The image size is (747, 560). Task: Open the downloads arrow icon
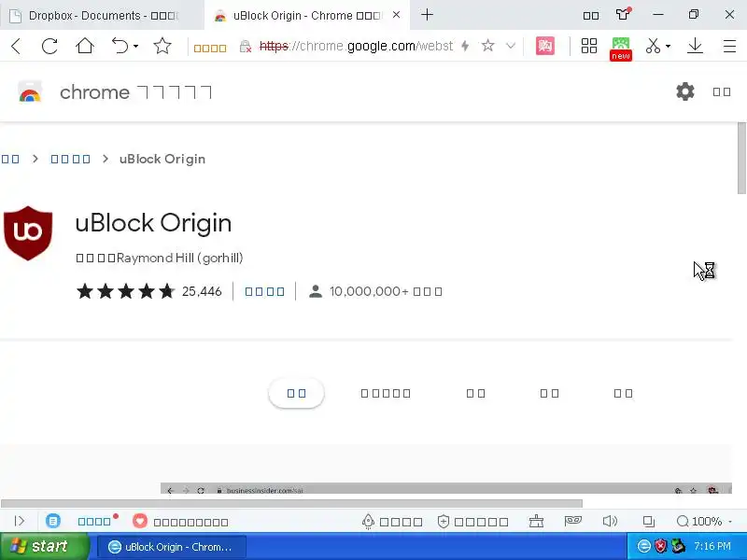tap(695, 46)
